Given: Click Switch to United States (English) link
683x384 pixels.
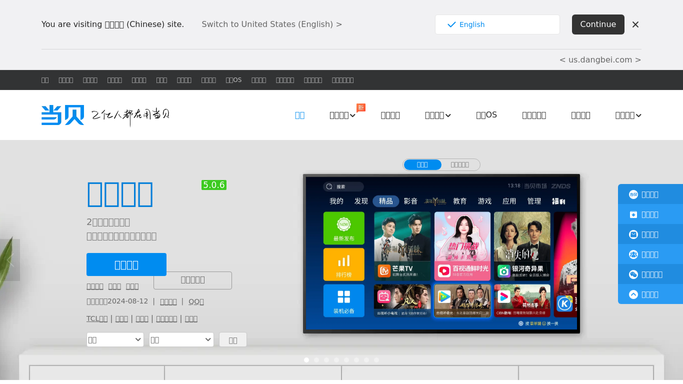Looking at the screenshot, I should 271,24.
